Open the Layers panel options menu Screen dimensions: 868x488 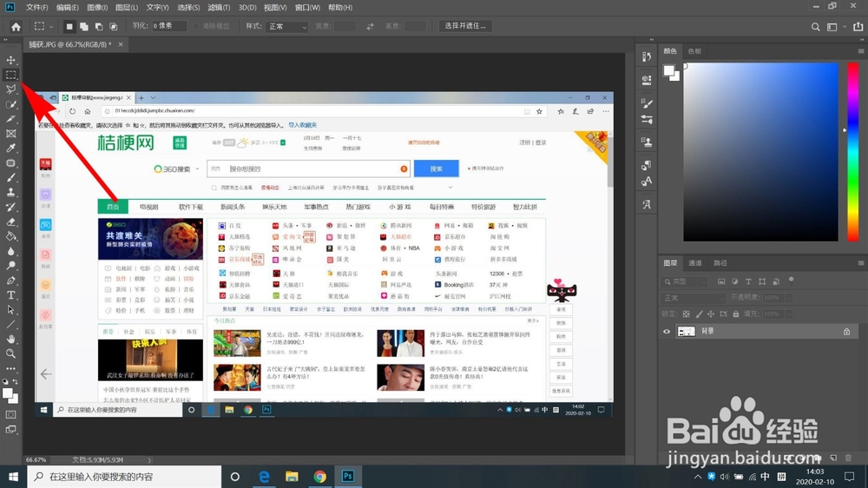[x=861, y=263]
